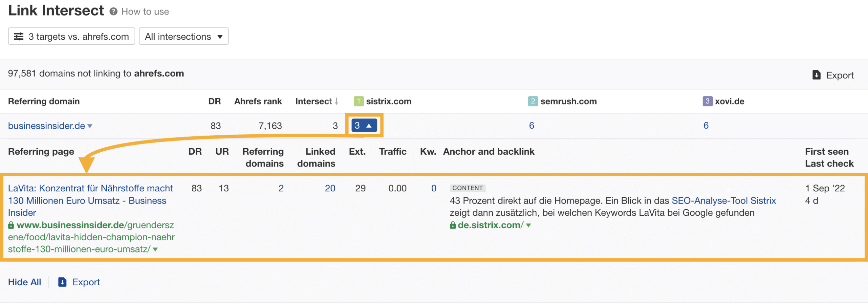Screen dimensions: 868x304
Task: Click the teal number 2 badge for semrush.com
Action: tap(533, 101)
